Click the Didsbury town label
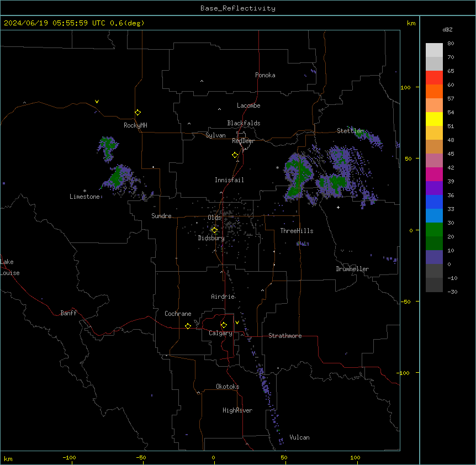 tap(211, 238)
